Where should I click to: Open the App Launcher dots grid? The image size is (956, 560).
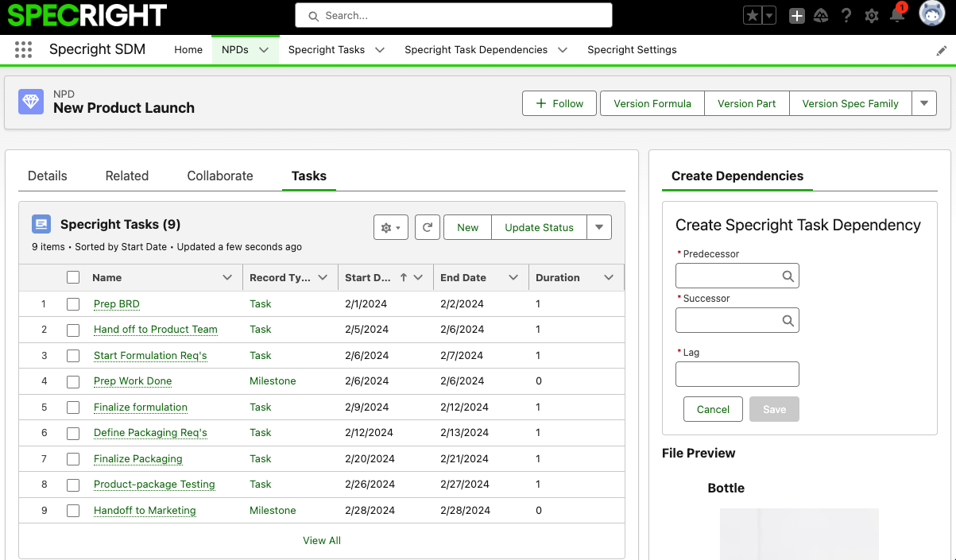click(24, 49)
